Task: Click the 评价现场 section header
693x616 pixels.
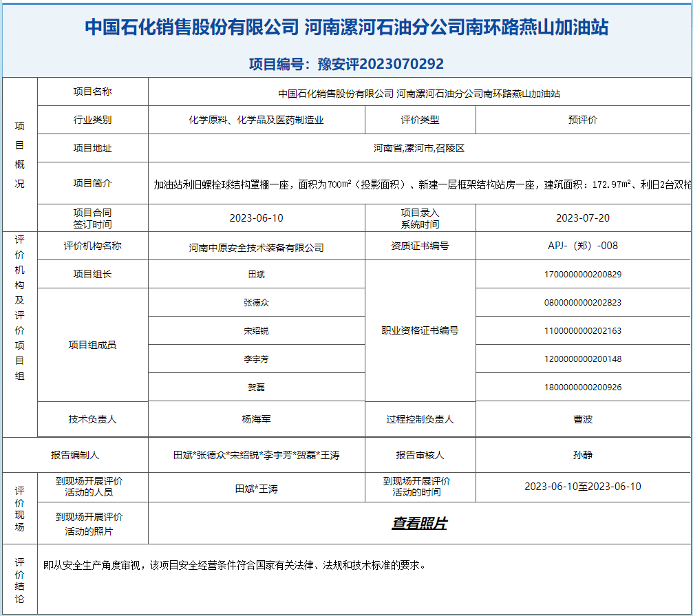Action: pos(19,509)
